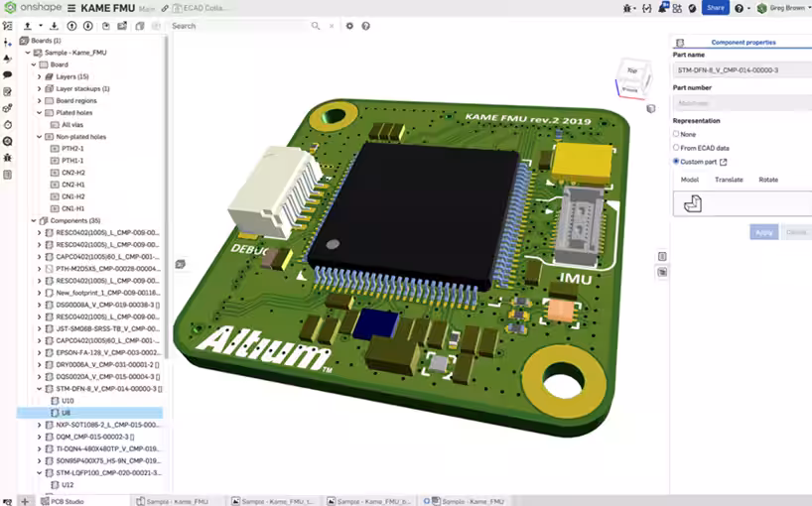The width and height of the screenshot is (812, 506).
Task: Collapse the Plated holes node
Action: click(x=40, y=113)
